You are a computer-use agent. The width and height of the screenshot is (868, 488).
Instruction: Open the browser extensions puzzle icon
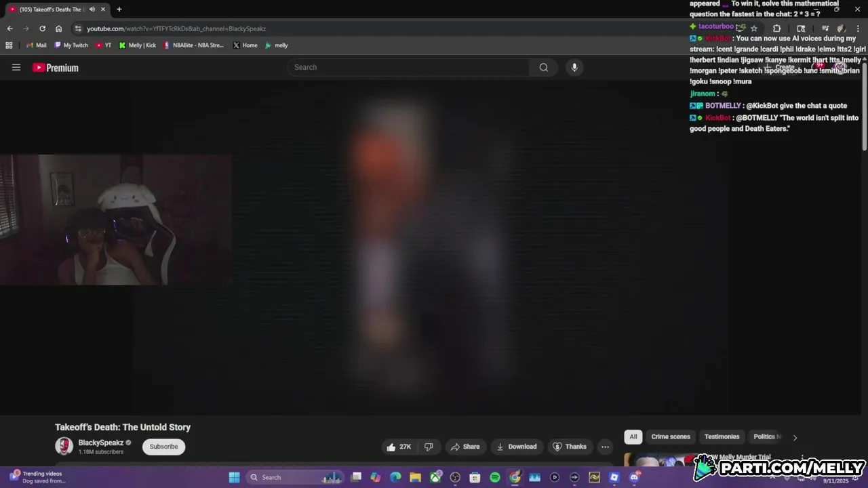click(x=776, y=28)
